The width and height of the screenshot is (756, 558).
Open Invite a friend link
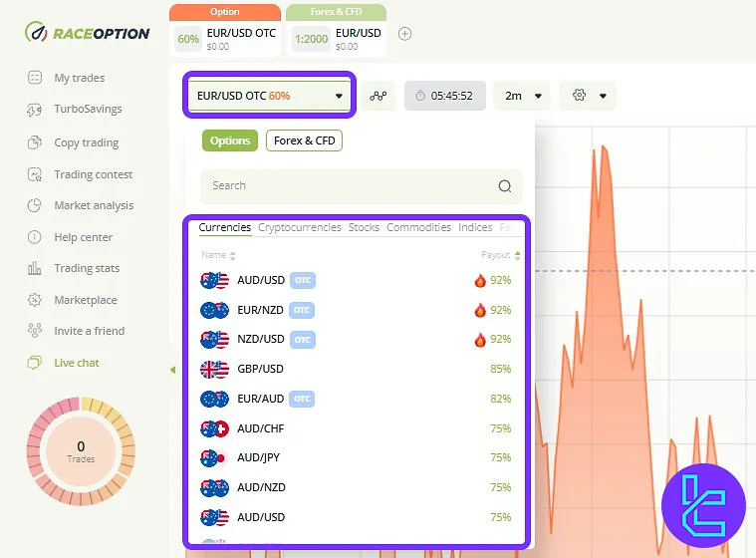click(x=90, y=331)
